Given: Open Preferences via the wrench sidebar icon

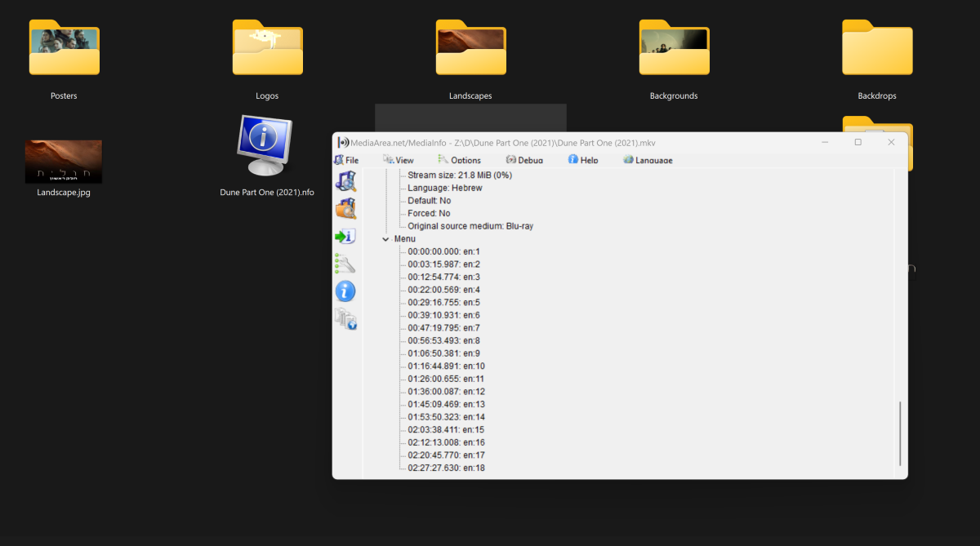Looking at the screenshot, I should pyautogui.click(x=345, y=264).
